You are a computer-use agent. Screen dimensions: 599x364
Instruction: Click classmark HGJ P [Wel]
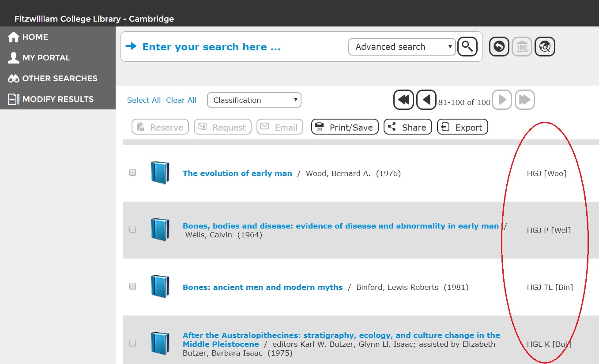(549, 230)
